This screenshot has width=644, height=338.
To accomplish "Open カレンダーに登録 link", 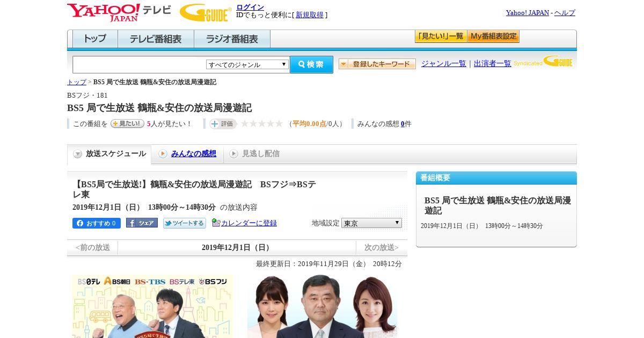I will click(x=249, y=223).
